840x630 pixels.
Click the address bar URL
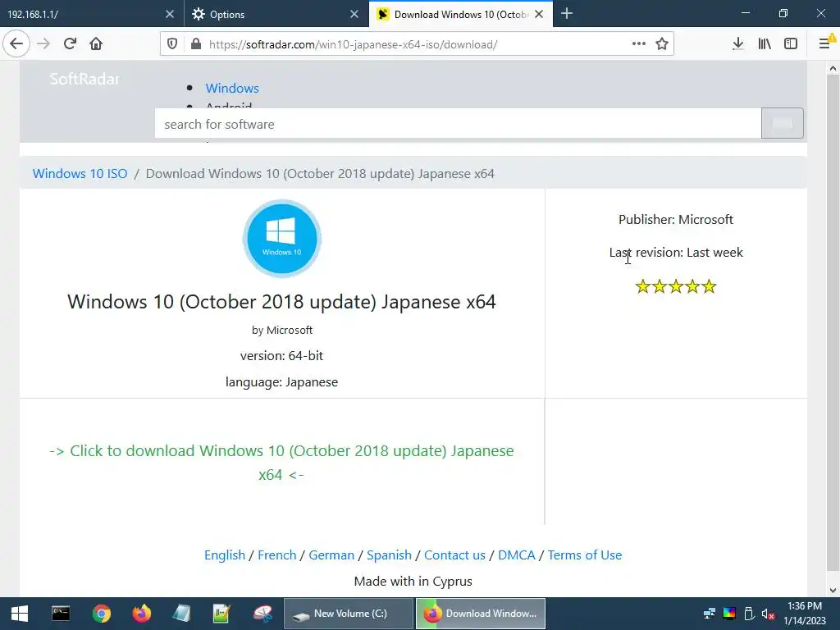pyautogui.click(x=354, y=44)
